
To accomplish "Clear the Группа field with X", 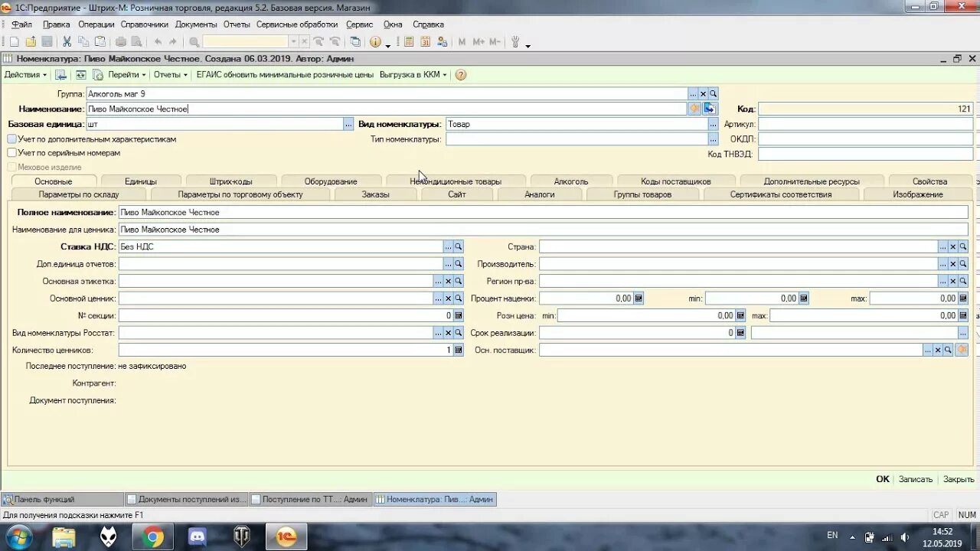I will [703, 93].
